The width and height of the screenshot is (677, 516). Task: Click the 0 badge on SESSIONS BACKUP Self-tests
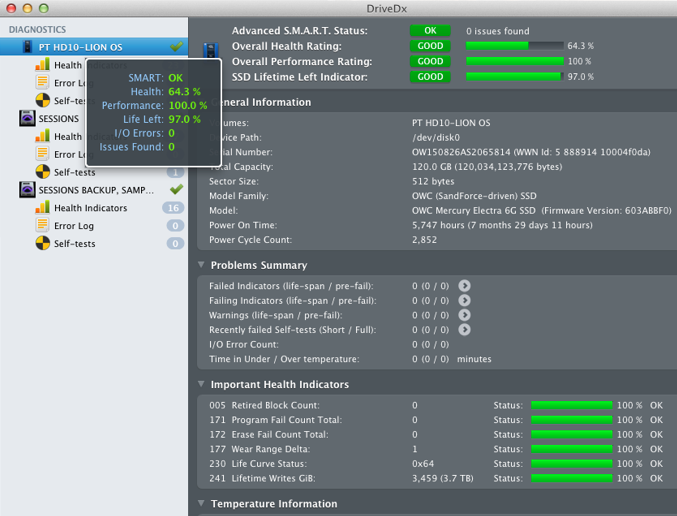click(x=175, y=244)
